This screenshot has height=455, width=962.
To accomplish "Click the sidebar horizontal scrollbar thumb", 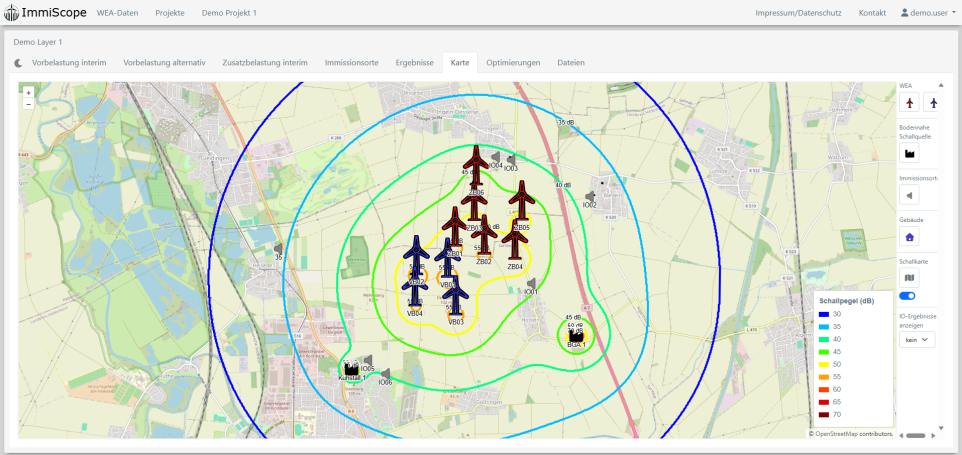I will (x=915, y=435).
